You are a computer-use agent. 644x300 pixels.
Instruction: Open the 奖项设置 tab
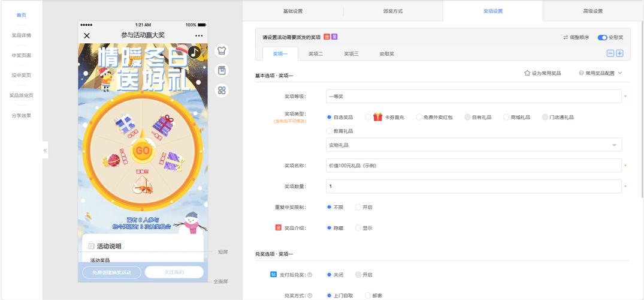click(493, 11)
